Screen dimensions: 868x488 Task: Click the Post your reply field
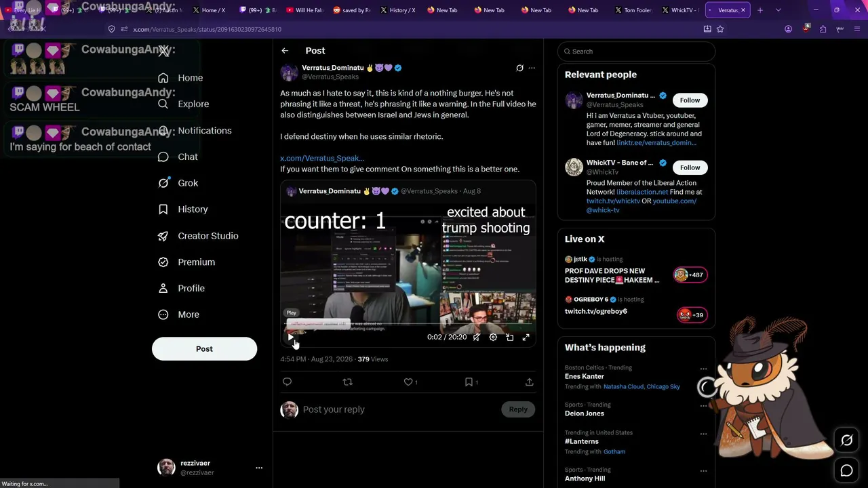point(400,409)
